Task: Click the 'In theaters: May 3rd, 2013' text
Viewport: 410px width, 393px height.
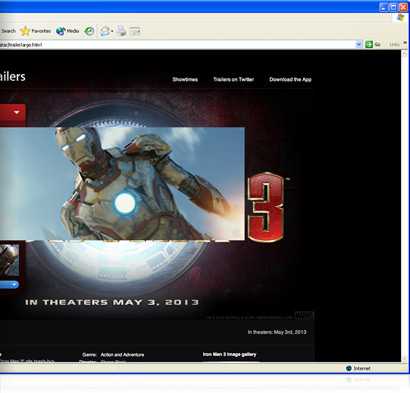Action: (x=277, y=332)
